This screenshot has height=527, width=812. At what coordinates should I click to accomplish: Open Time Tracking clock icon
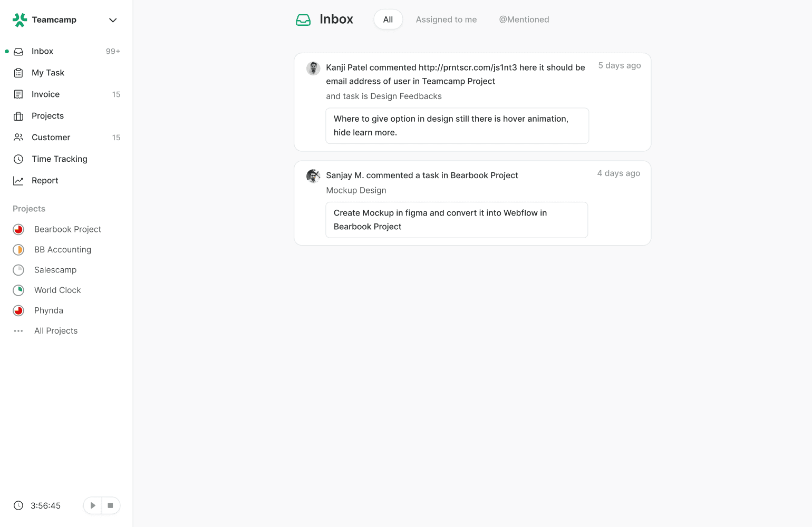(x=18, y=159)
